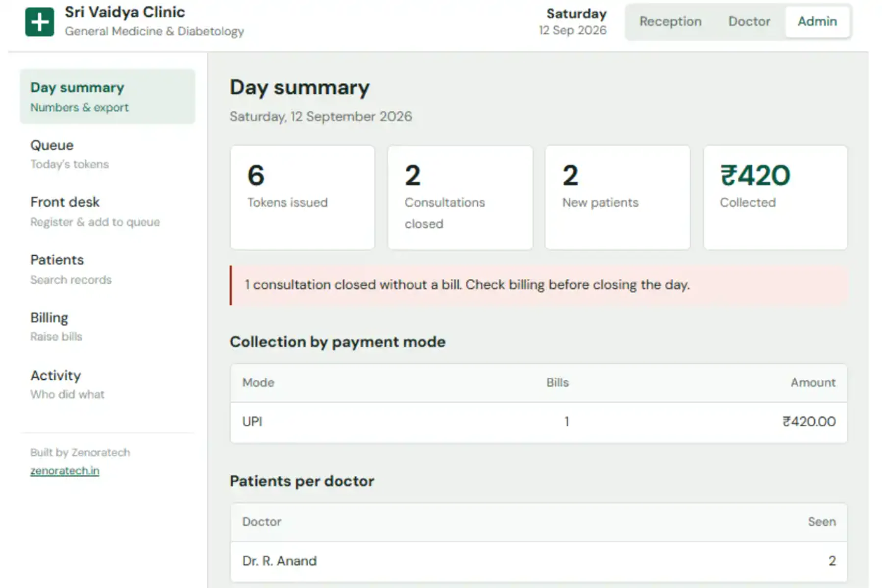Image resolution: width=882 pixels, height=588 pixels.
Task: Switch to the Doctor role tab
Action: point(749,22)
